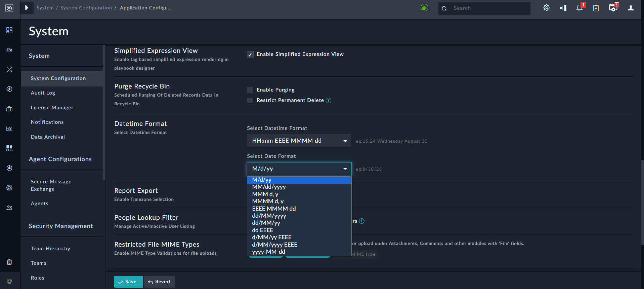Click the FortiSOAR logo icon
Viewport: 644px width, 289px height.
tap(9, 8)
